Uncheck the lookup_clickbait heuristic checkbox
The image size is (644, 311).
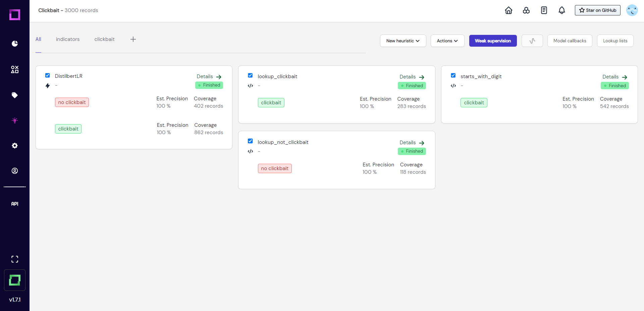(x=250, y=75)
